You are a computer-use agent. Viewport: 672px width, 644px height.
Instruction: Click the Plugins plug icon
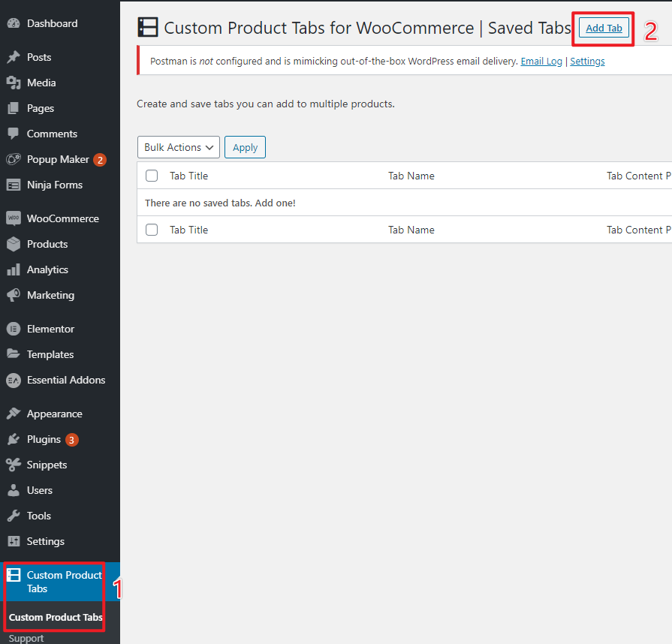[x=14, y=439]
